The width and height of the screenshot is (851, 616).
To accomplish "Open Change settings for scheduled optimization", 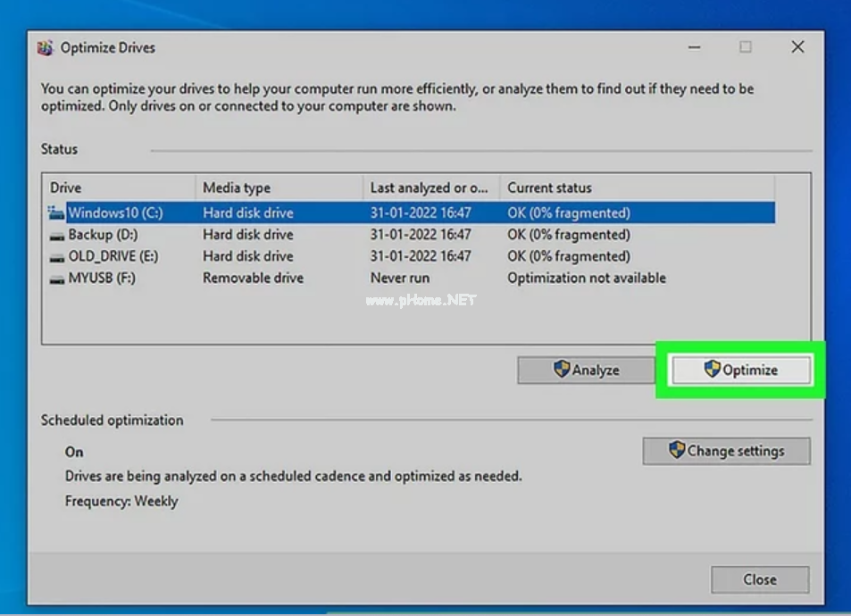I will coord(726,451).
